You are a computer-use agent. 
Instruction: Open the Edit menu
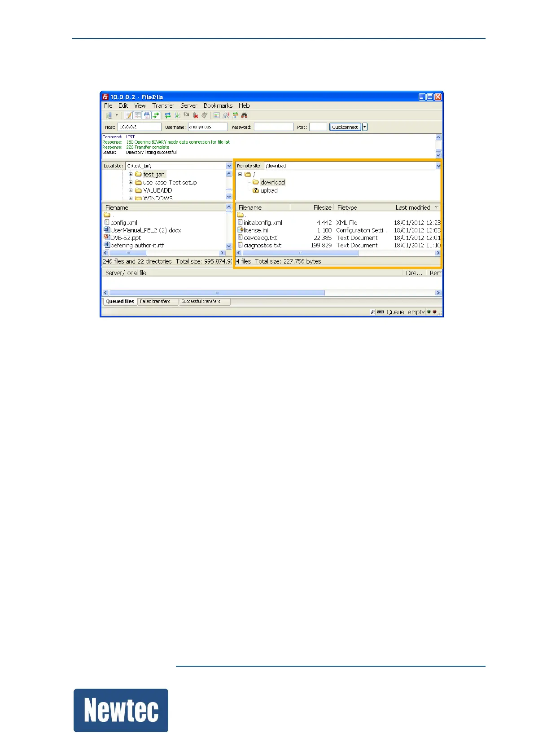(x=123, y=105)
